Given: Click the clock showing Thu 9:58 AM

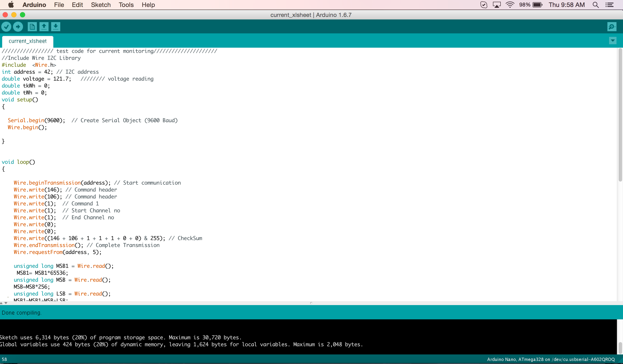Looking at the screenshot, I should (567, 5).
